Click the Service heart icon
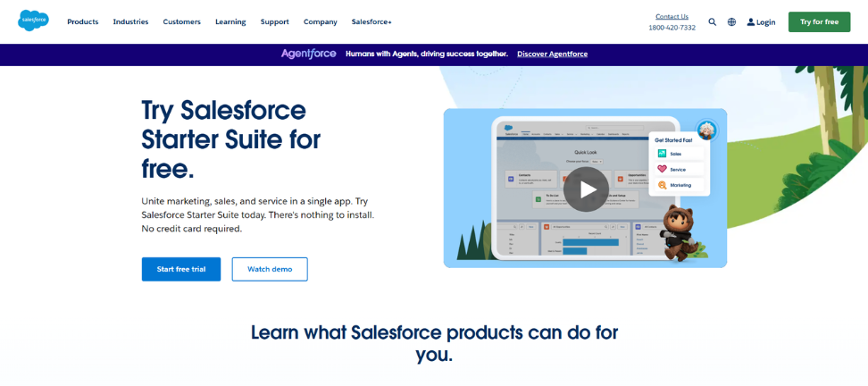The height and width of the screenshot is (386, 868). click(x=662, y=169)
